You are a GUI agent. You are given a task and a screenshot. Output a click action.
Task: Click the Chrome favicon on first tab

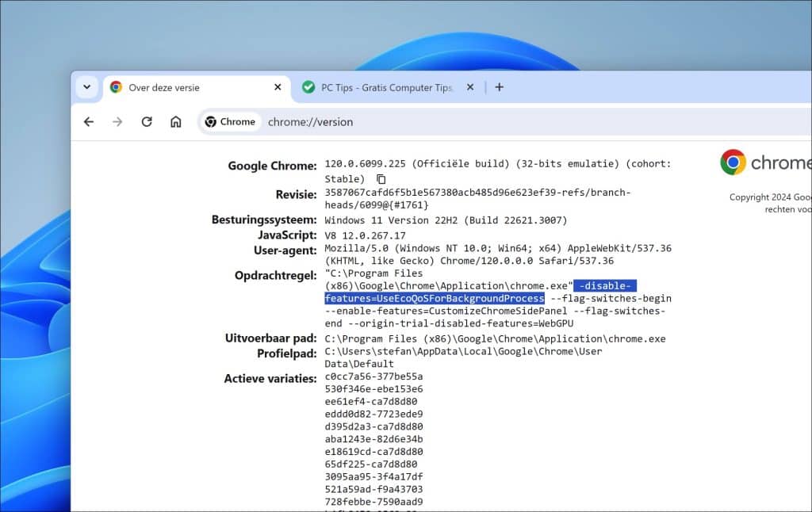point(116,87)
